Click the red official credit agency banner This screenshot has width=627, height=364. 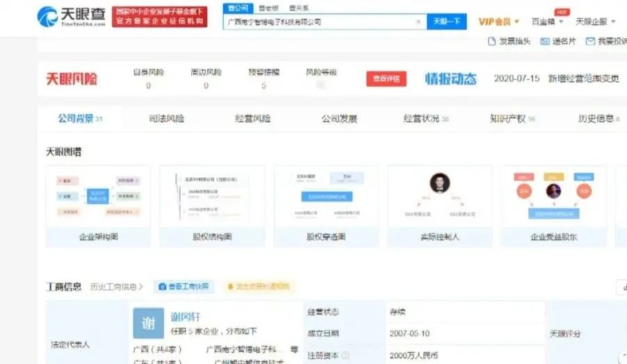(160, 17)
